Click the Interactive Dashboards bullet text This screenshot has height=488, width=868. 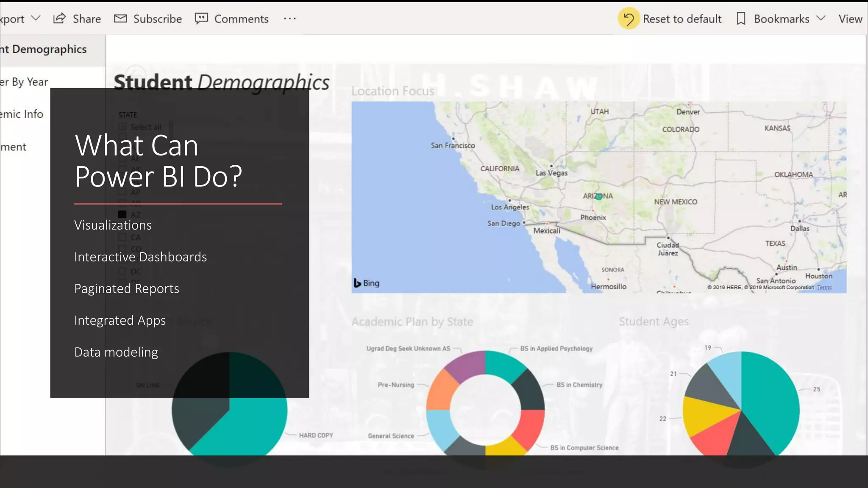[140, 257]
